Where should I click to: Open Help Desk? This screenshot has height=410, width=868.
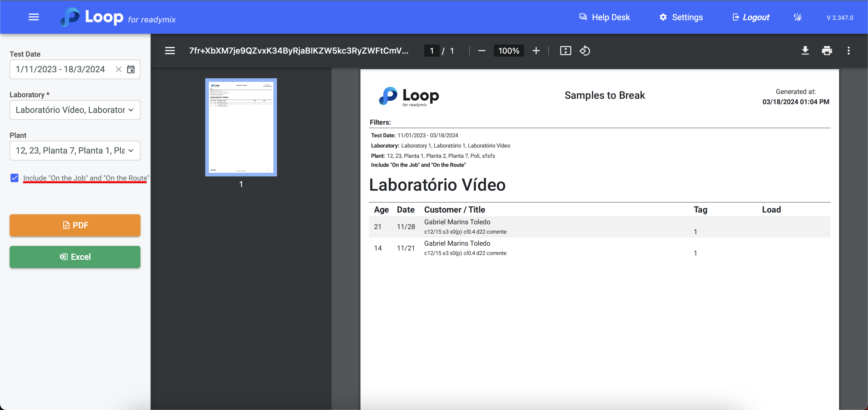point(605,17)
